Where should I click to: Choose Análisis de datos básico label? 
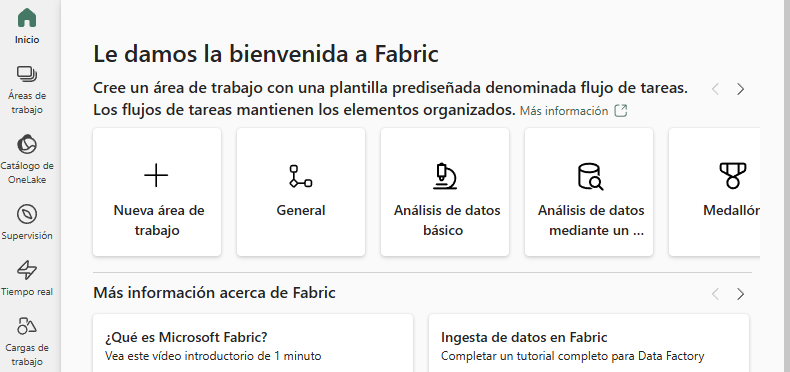pos(447,220)
